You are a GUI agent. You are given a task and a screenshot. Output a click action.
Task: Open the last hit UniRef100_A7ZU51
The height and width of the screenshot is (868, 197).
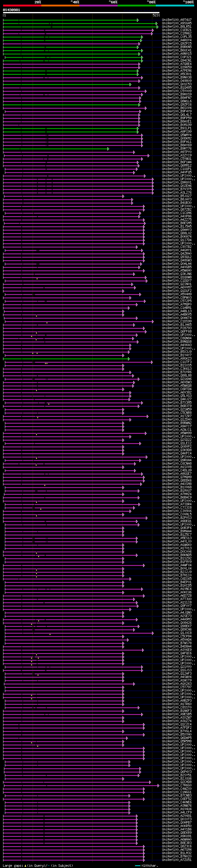coord(177,860)
